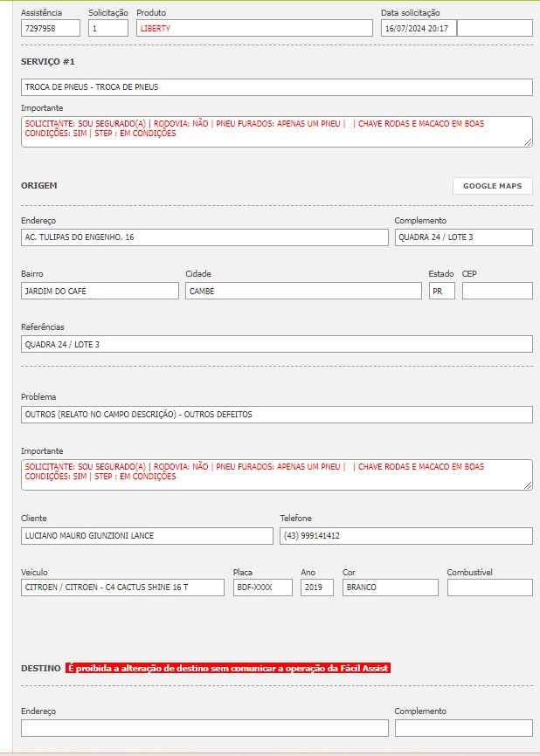
Task: Click the first Importante text area under Serviço #1
Action: [276, 132]
